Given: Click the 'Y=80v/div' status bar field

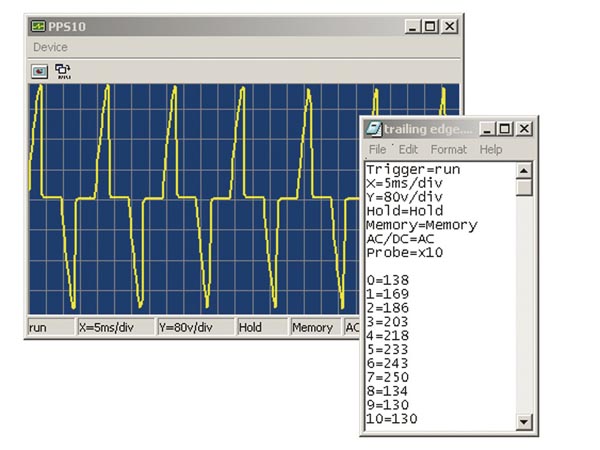Looking at the screenshot, I should pos(196,328).
